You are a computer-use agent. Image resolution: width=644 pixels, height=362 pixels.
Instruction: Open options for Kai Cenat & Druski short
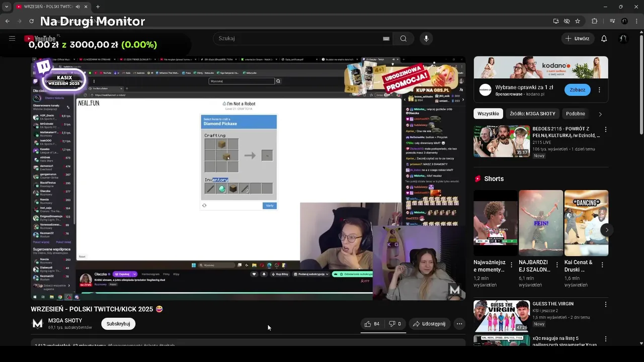coord(602,265)
